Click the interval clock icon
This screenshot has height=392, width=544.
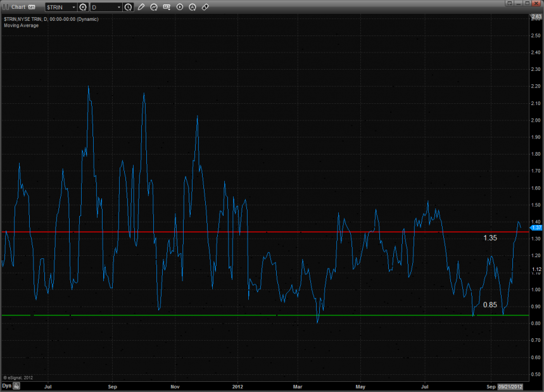[x=129, y=7]
